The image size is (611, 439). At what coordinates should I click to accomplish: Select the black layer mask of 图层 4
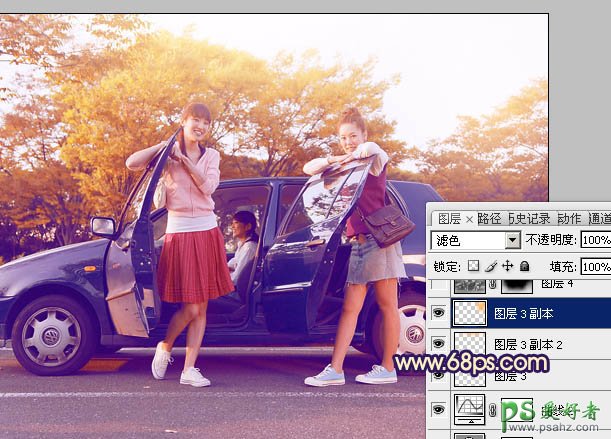[x=516, y=285]
